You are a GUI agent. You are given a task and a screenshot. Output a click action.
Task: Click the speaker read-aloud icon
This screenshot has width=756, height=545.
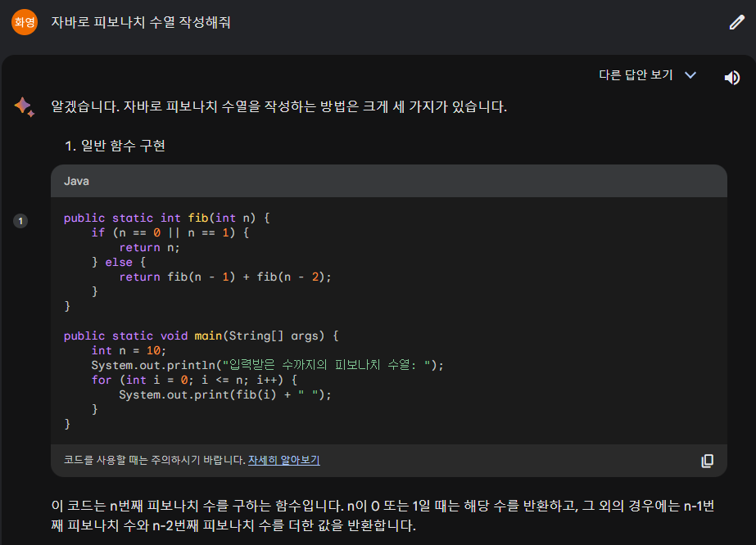click(731, 78)
